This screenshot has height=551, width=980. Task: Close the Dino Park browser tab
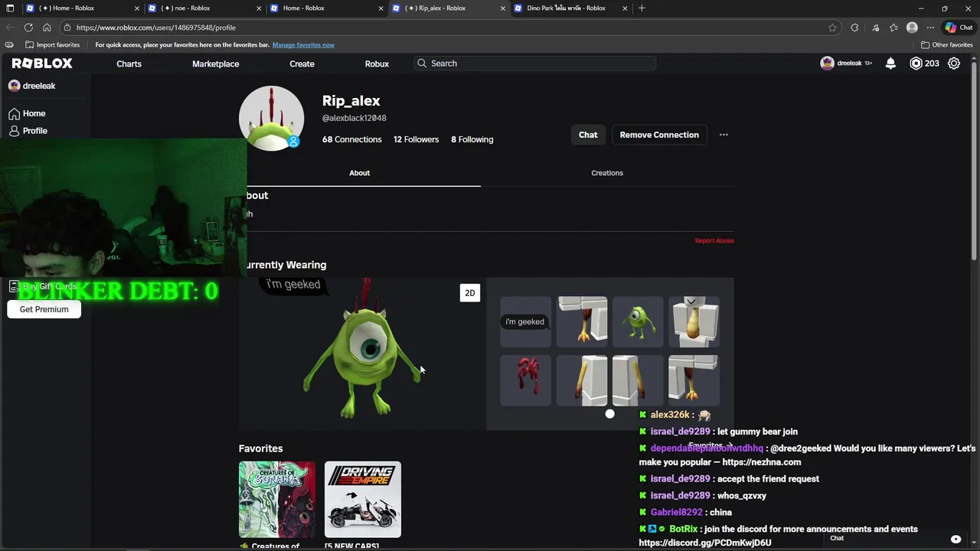coord(625,8)
